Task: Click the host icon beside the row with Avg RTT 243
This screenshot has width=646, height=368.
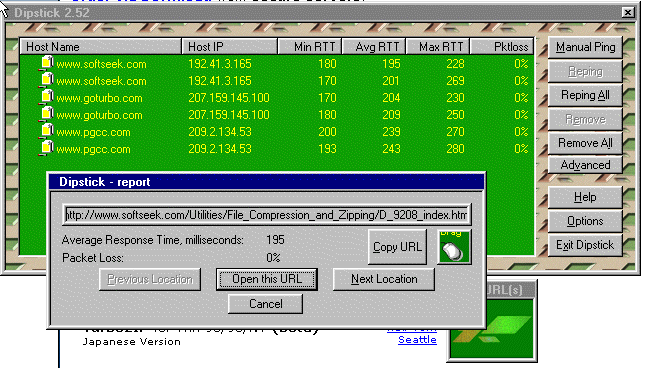Action: 47,148
